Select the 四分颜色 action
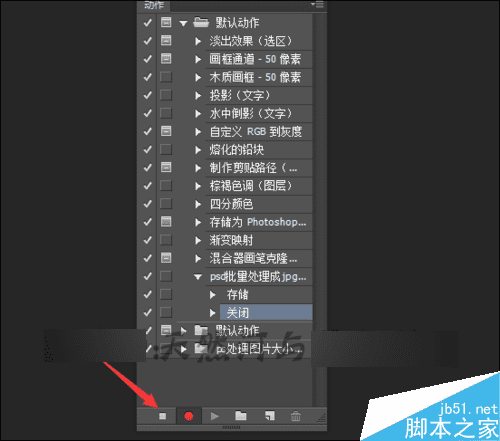Screen dimensions: 500x441 tap(259, 204)
